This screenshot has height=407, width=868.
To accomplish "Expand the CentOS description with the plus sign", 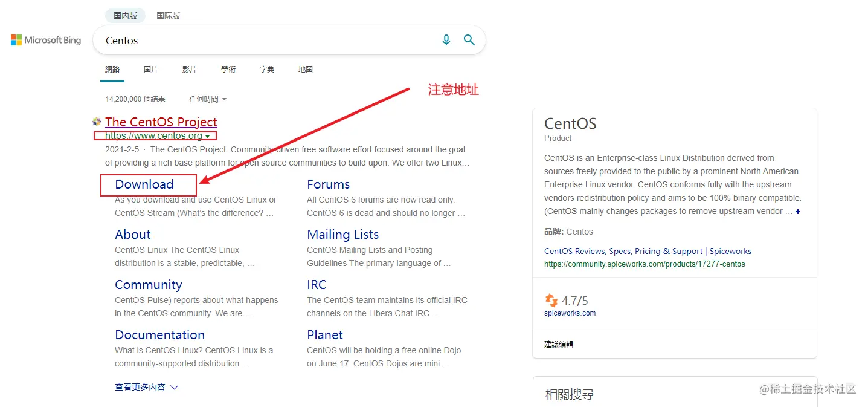I will click(x=797, y=212).
